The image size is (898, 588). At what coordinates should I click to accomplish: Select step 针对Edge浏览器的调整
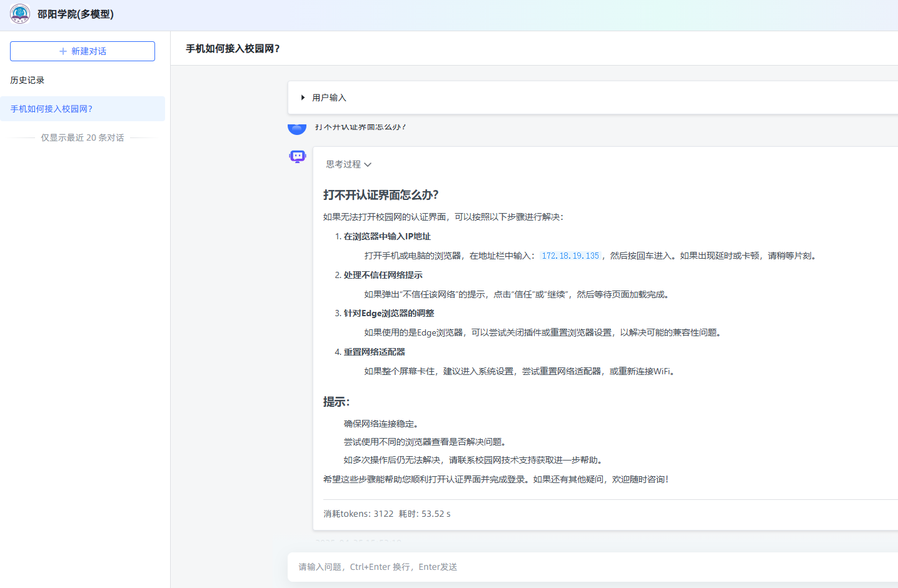(388, 313)
